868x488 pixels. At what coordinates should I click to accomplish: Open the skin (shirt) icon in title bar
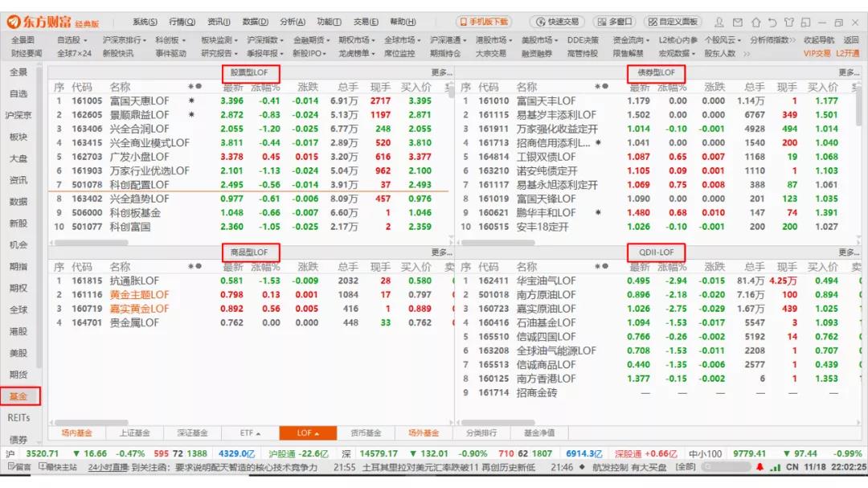pyautogui.click(x=789, y=23)
